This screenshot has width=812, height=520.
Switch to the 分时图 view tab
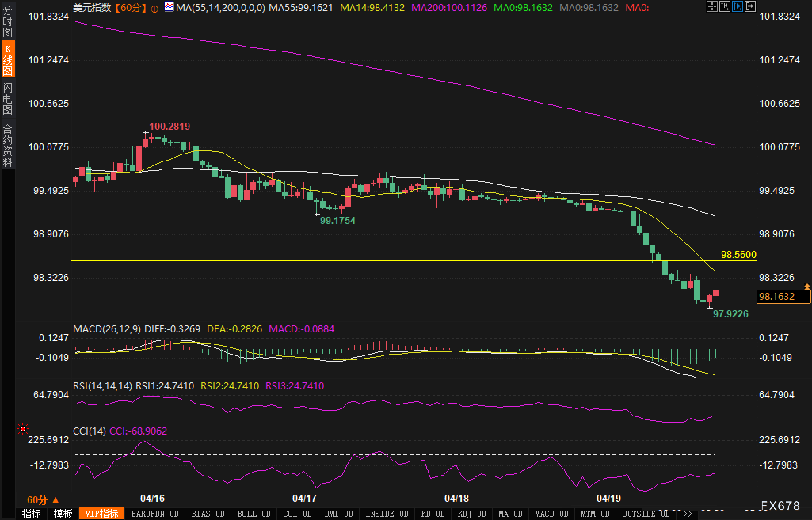click(x=8, y=21)
